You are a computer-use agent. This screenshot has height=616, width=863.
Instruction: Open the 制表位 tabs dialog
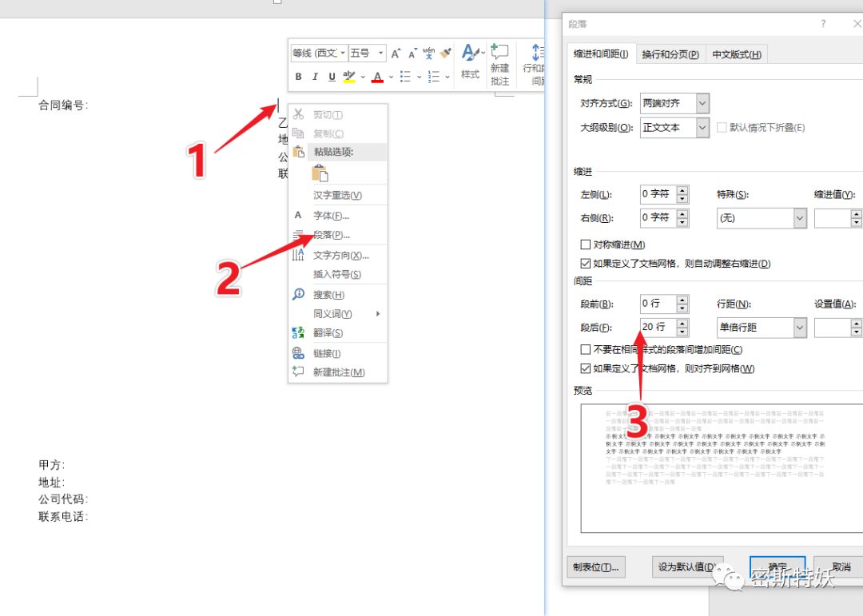pos(596,566)
